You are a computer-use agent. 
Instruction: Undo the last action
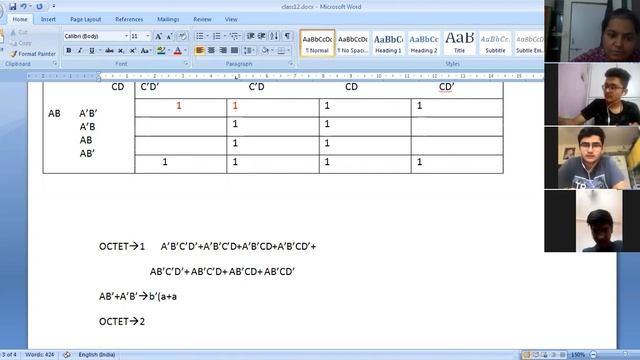[24, 7]
